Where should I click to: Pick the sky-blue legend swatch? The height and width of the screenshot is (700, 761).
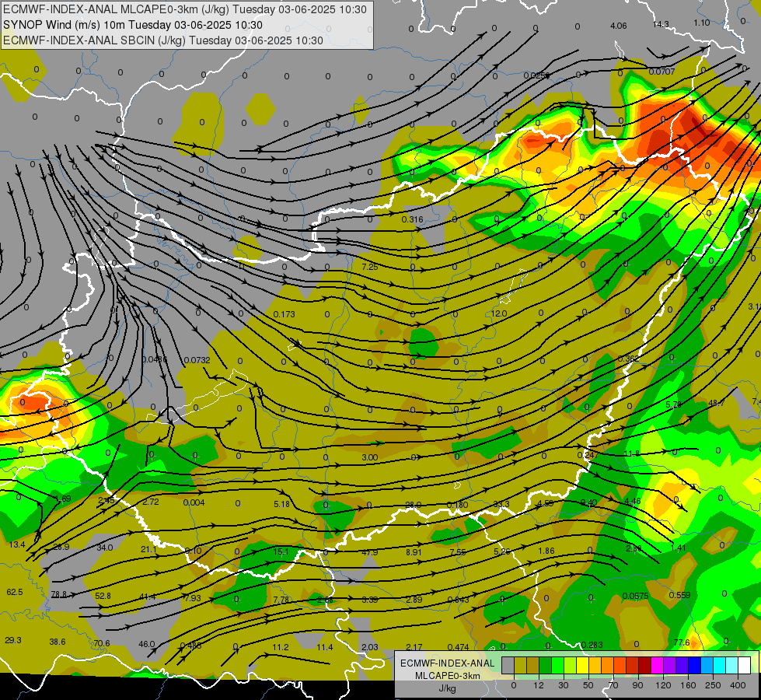[x=707, y=665]
